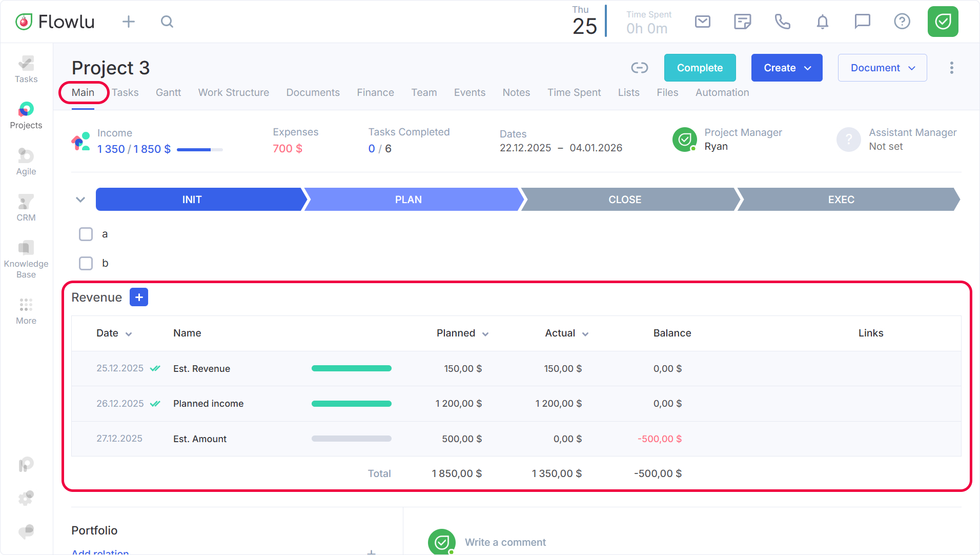The height and width of the screenshot is (555, 980).
Task: Switch to the Gantt tab
Action: (x=168, y=92)
